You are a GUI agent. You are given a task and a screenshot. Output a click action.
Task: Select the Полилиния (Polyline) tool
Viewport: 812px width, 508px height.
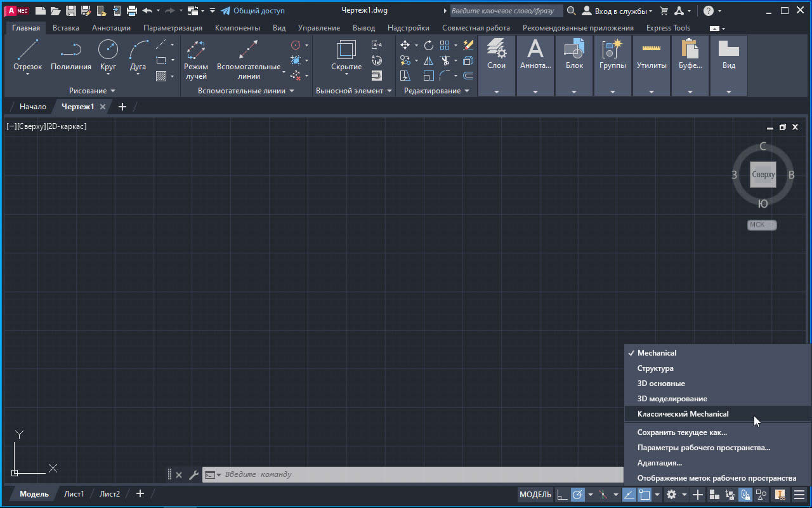pos(70,55)
